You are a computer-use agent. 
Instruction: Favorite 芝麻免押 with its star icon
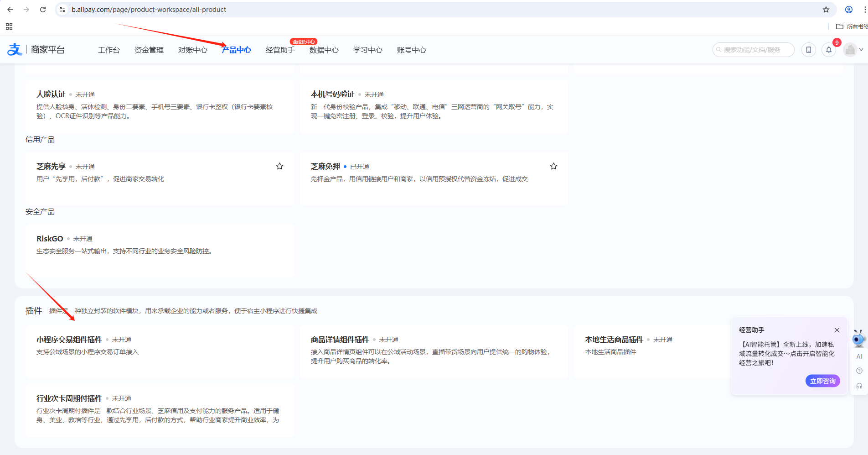553,167
